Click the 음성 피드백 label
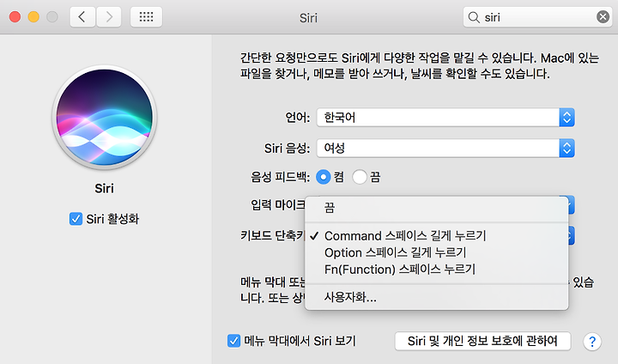This screenshot has height=364, width=618. pos(280,177)
